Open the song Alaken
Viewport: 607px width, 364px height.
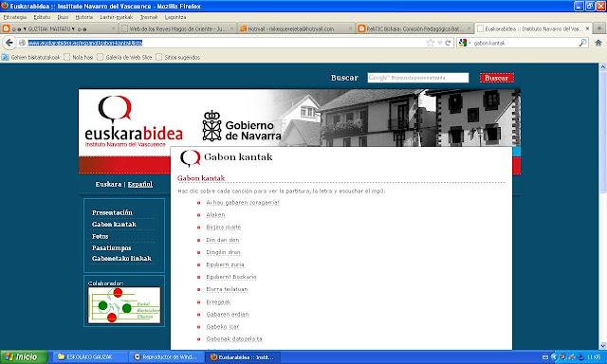point(215,214)
